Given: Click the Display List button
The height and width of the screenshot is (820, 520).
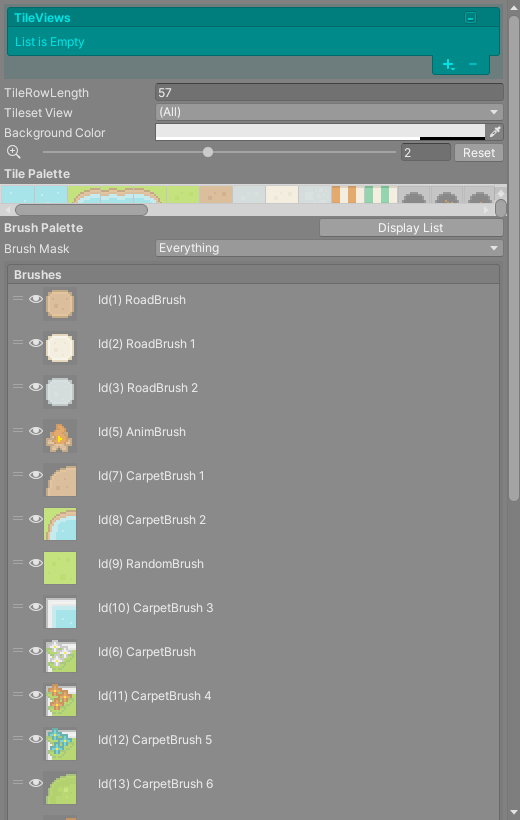Looking at the screenshot, I should [411, 228].
